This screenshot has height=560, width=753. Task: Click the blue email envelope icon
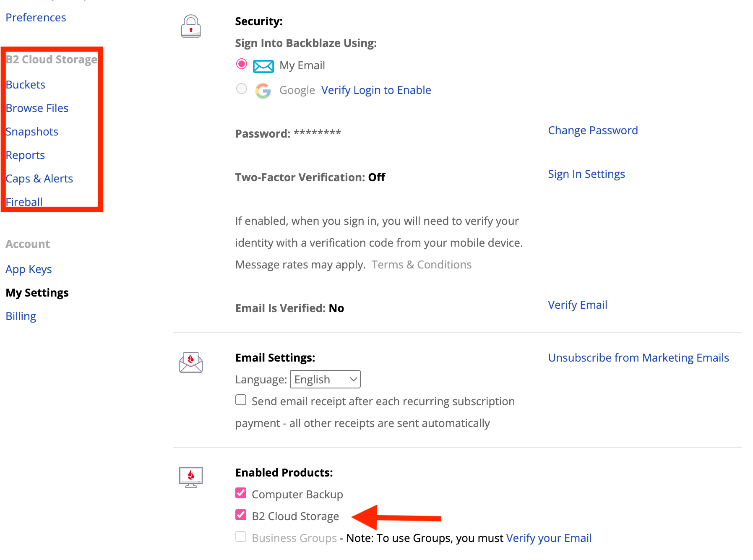click(263, 66)
